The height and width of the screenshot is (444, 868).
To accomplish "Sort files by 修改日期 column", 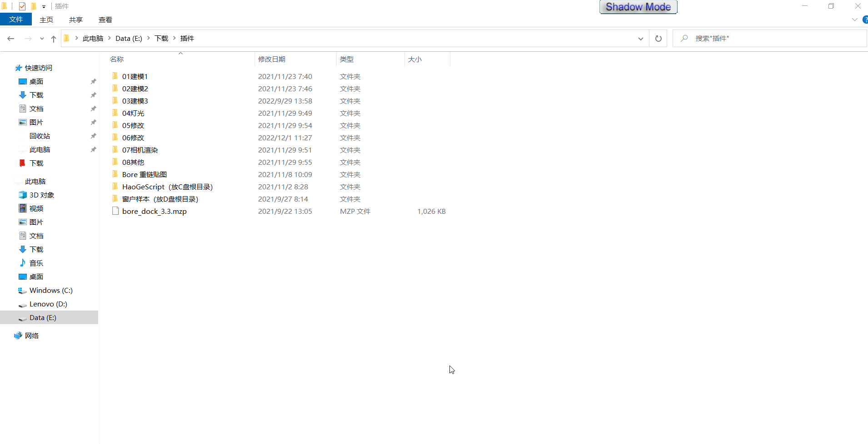I will [x=272, y=59].
